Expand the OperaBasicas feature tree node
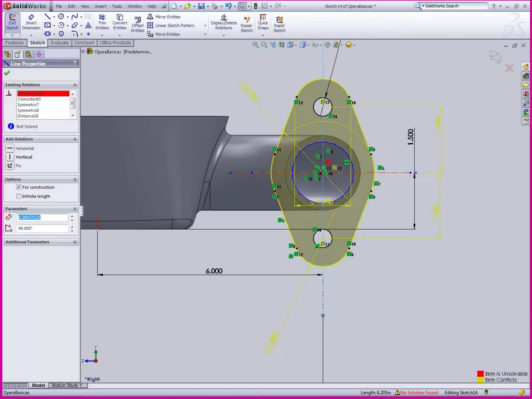The image size is (532, 399). 83,51
